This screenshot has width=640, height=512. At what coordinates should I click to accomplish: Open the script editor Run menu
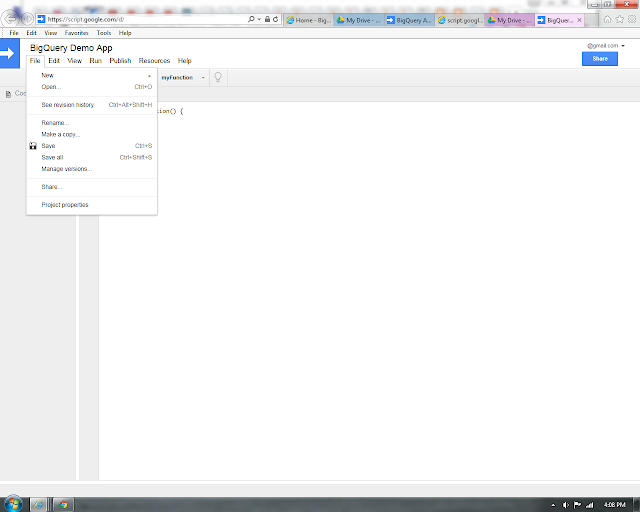click(x=96, y=61)
